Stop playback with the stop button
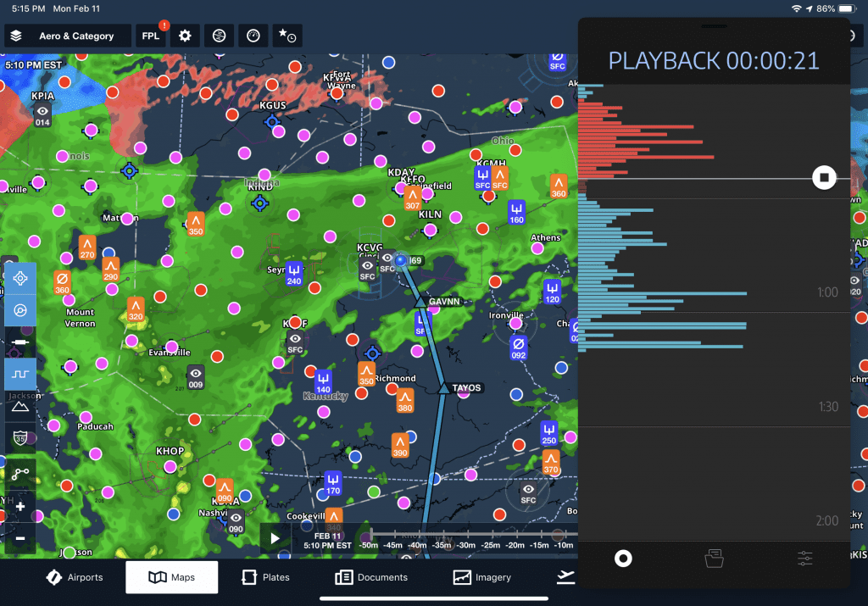This screenshot has width=868, height=606. pyautogui.click(x=823, y=177)
